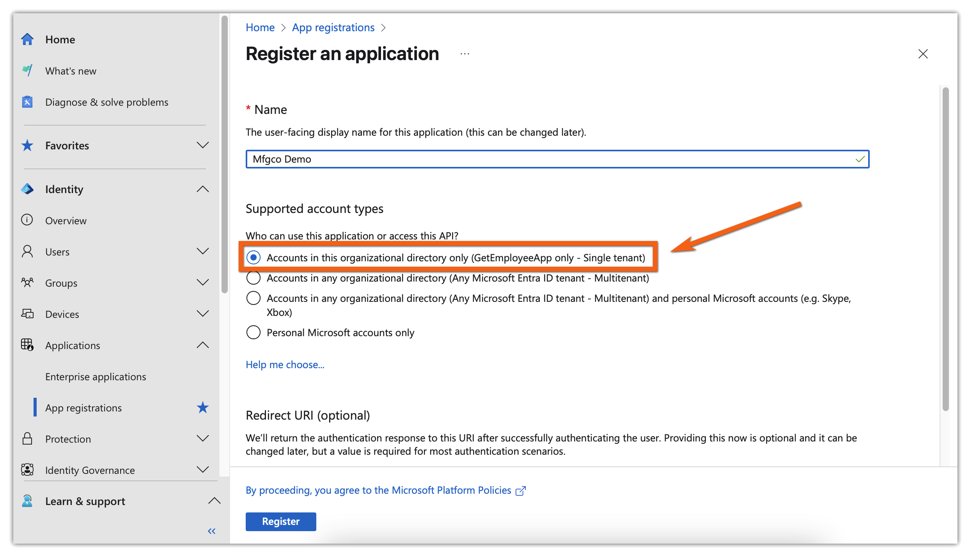The image size is (968, 560).
Task: Click the What's new flag icon
Action: pos(27,71)
